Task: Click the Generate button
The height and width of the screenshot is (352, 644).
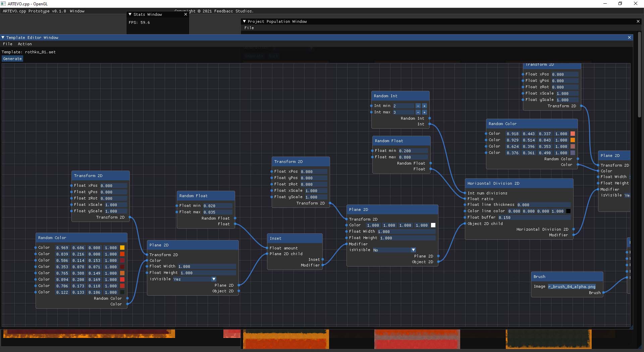Action: pyautogui.click(x=12, y=59)
